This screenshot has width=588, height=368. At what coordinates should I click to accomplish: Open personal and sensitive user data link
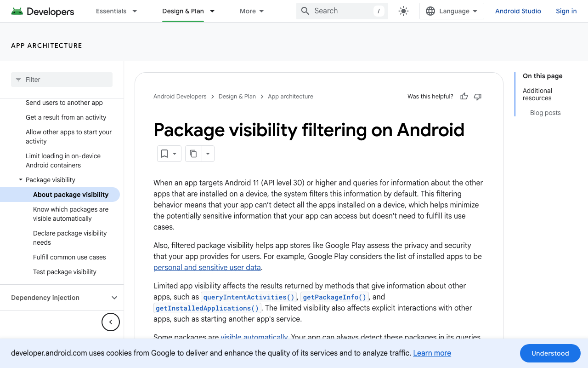coord(207,267)
